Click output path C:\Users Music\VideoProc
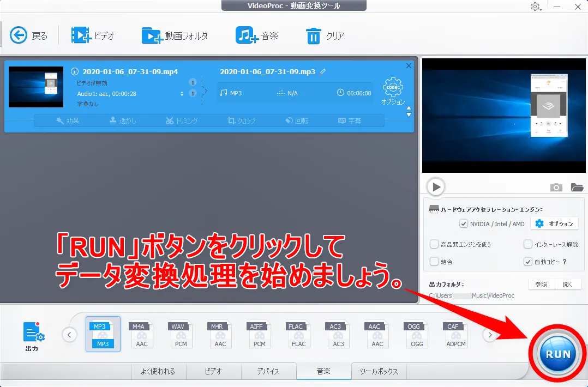This screenshot has height=387, width=588. click(471, 295)
